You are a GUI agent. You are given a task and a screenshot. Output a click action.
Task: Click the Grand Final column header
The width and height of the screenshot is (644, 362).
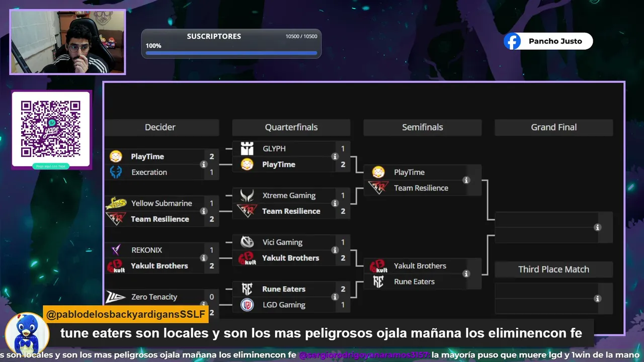tap(554, 127)
